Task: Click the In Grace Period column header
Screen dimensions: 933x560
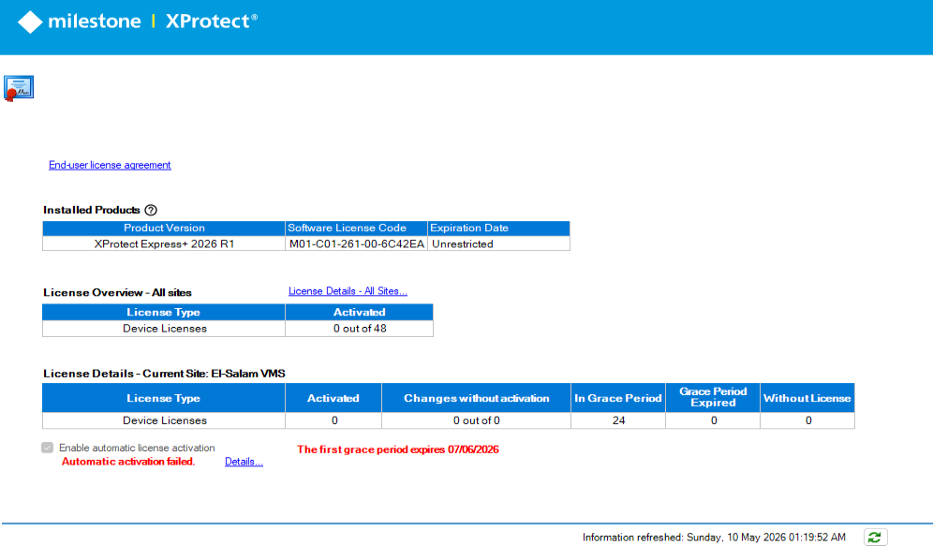Action: (617, 398)
